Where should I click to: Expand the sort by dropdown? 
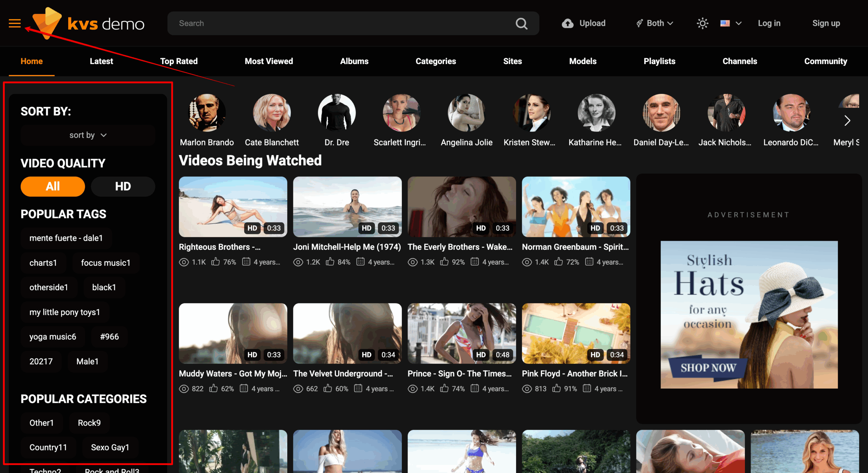(88, 135)
